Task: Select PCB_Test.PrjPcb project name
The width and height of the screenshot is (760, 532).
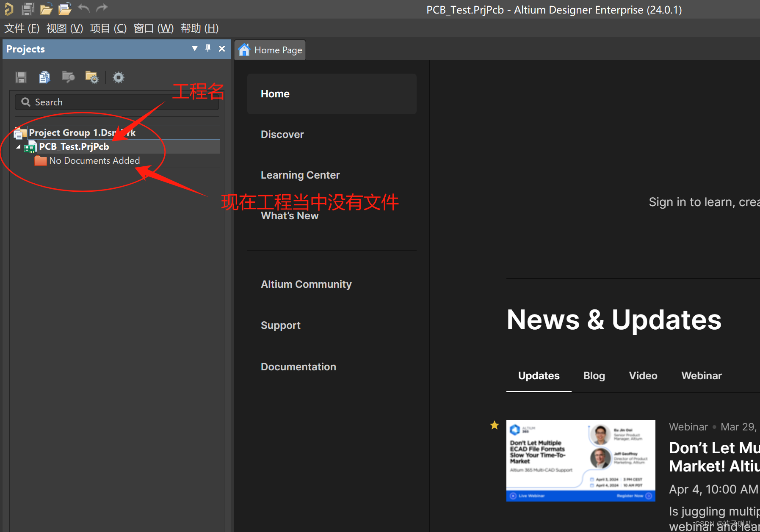Action: [74, 146]
